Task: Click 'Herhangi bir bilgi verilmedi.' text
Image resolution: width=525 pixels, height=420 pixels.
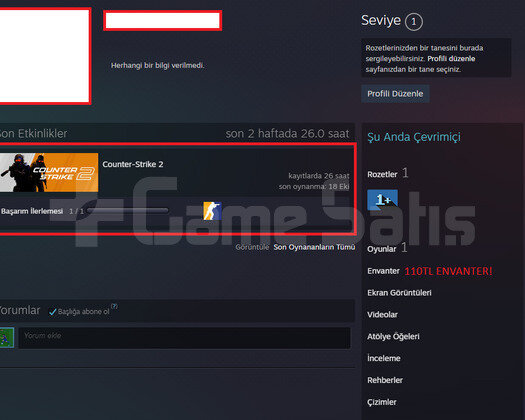Action: pos(157,65)
